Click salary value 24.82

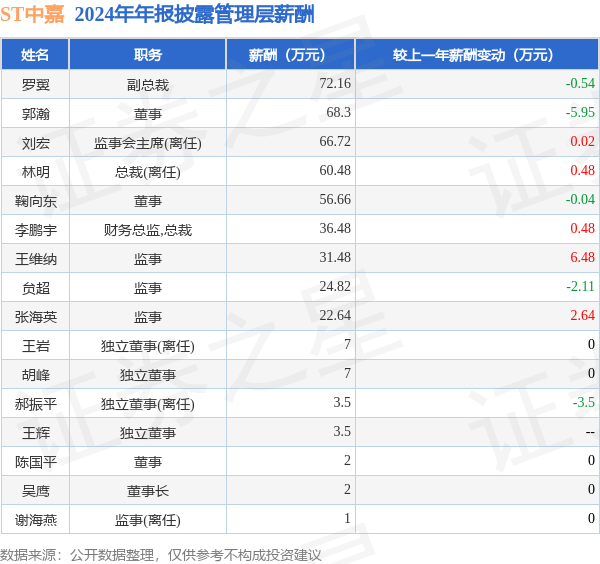pos(335,286)
